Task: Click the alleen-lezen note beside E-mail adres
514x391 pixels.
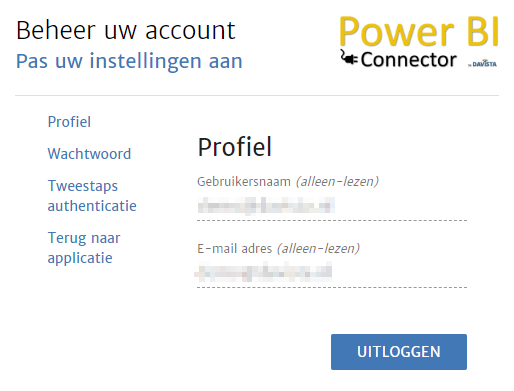Action: tap(318, 249)
